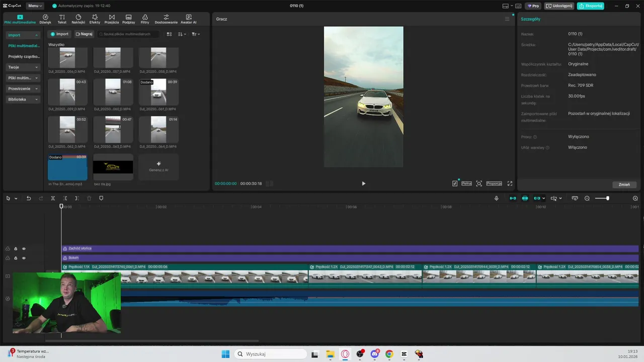The width and height of the screenshot is (644, 362).
Task: Click the TikTok safe zone icon
Action: click(x=455, y=184)
